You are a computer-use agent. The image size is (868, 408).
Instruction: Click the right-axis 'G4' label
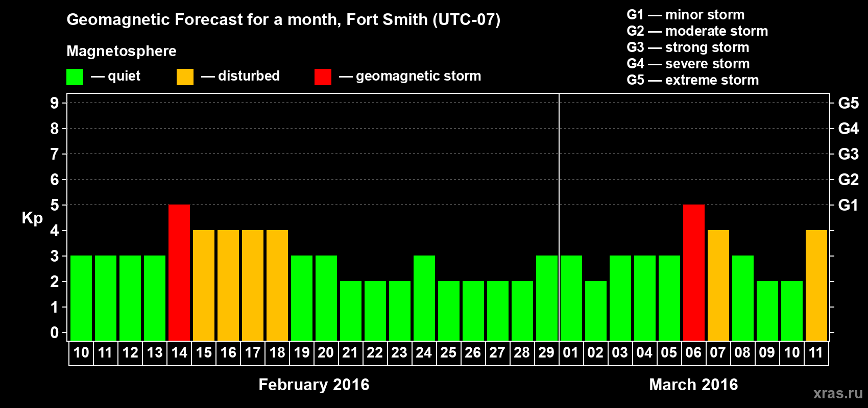tap(849, 129)
